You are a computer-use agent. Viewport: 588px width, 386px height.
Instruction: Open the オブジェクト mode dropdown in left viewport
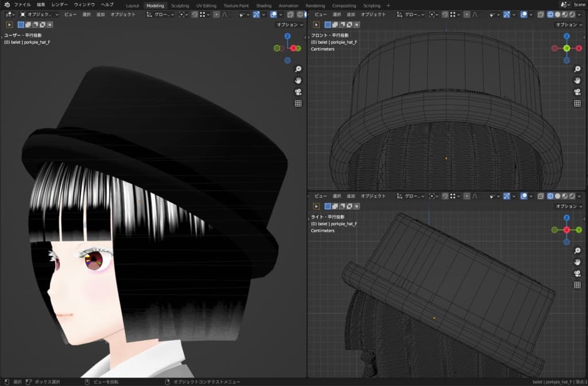39,14
